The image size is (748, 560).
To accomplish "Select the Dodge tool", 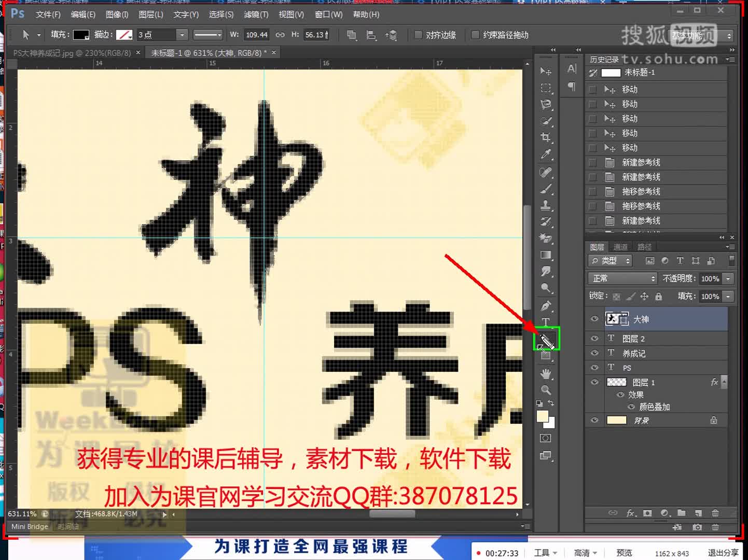I will pyautogui.click(x=546, y=288).
